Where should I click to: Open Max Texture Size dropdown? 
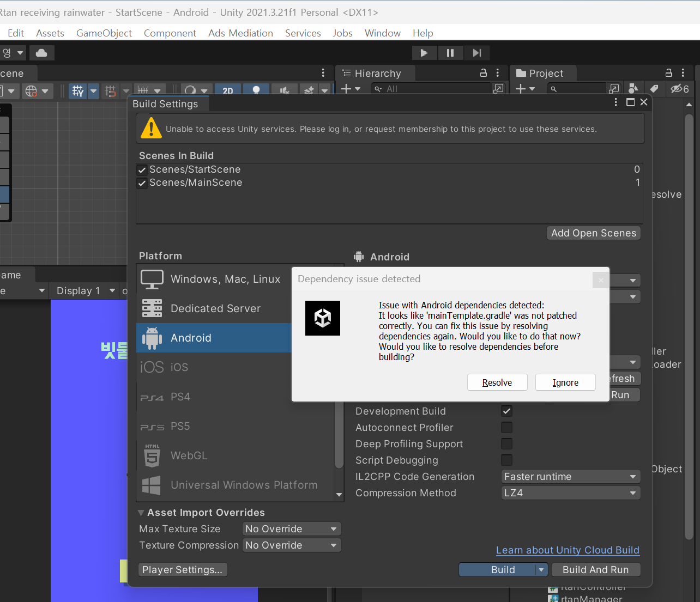(292, 529)
